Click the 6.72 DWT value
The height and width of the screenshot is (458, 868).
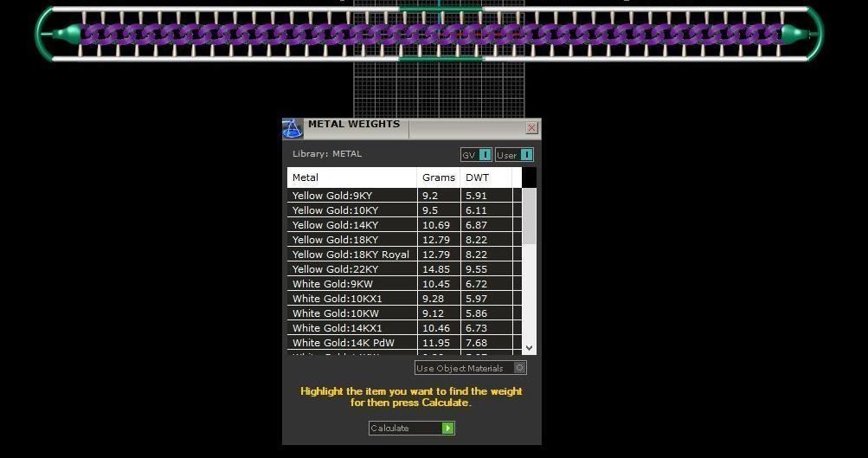[x=476, y=284]
